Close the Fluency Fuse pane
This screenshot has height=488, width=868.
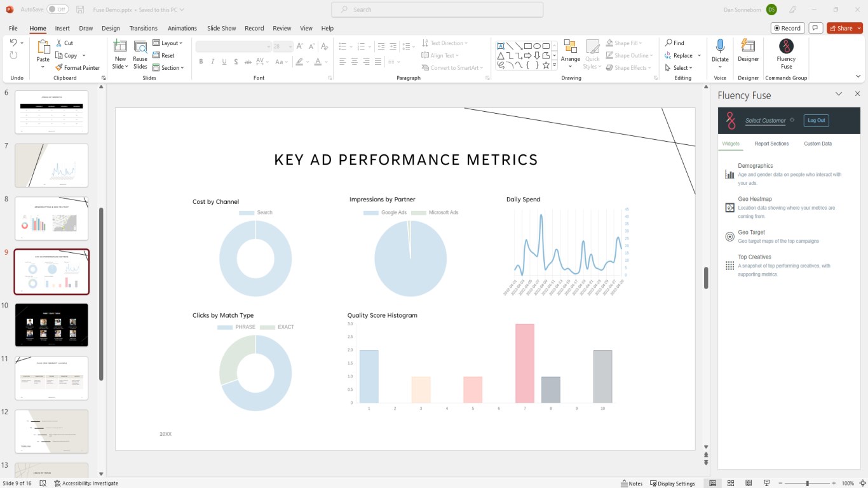[x=857, y=94]
